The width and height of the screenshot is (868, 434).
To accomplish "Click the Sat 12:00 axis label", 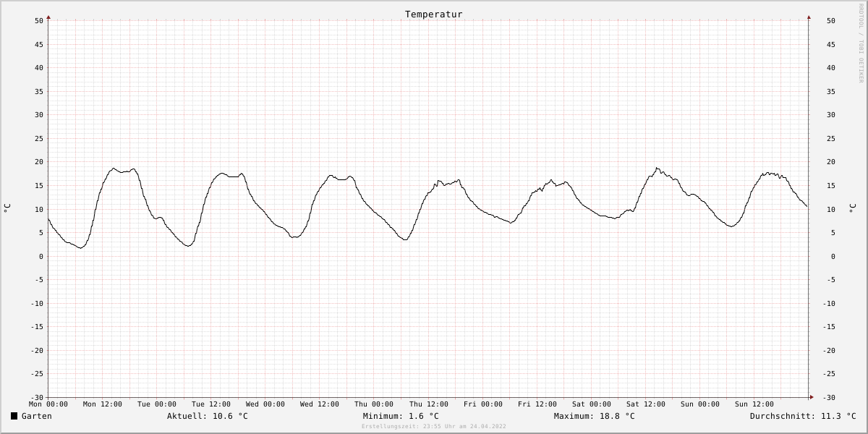I will click(646, 404).
